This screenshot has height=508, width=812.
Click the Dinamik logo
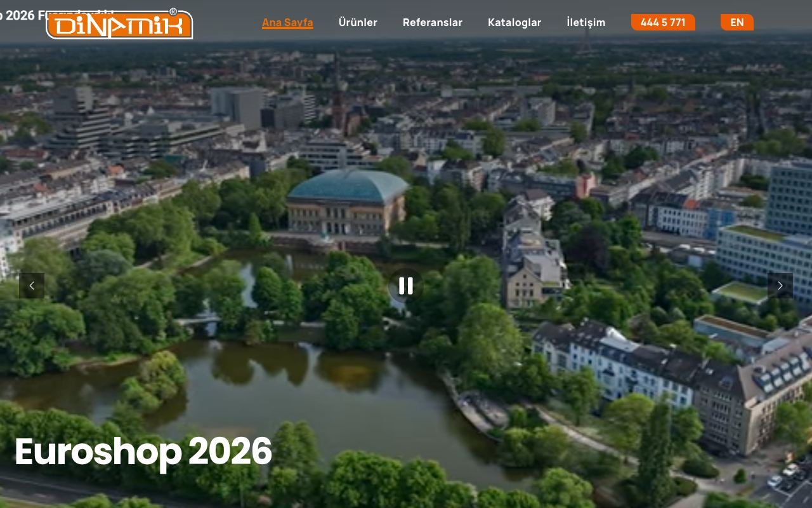(120, 24)
